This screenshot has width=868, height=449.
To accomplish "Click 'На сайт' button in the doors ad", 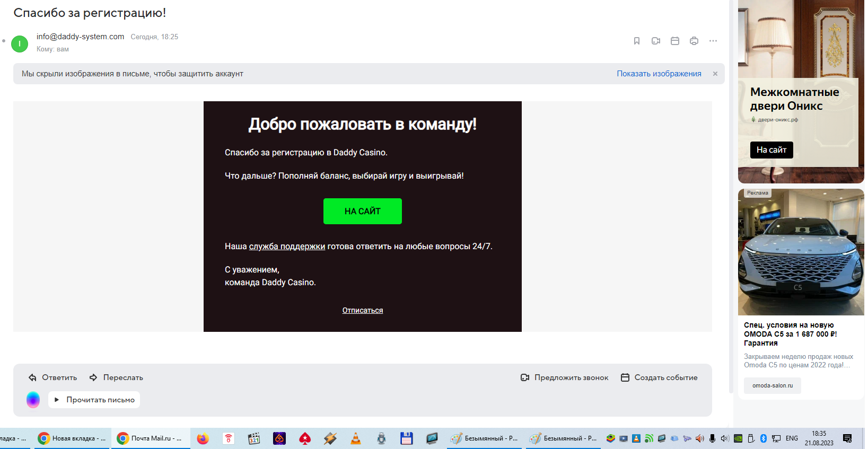I will pos(771,150).
